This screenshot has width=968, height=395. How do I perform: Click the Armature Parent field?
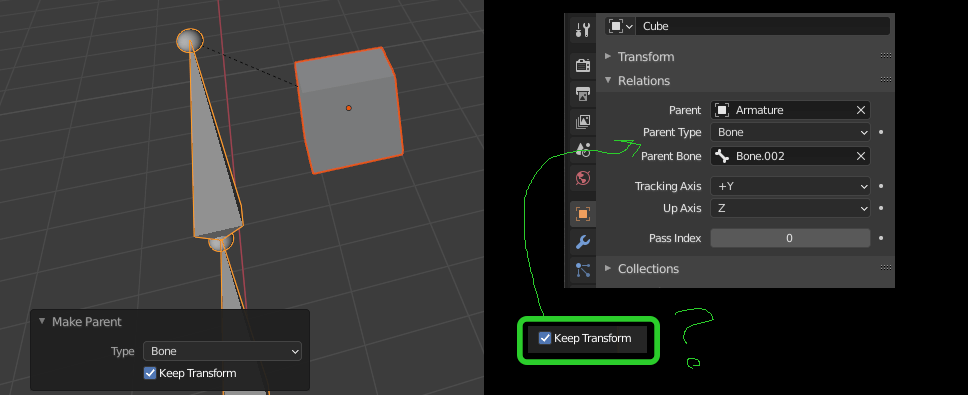pos(790,110)
